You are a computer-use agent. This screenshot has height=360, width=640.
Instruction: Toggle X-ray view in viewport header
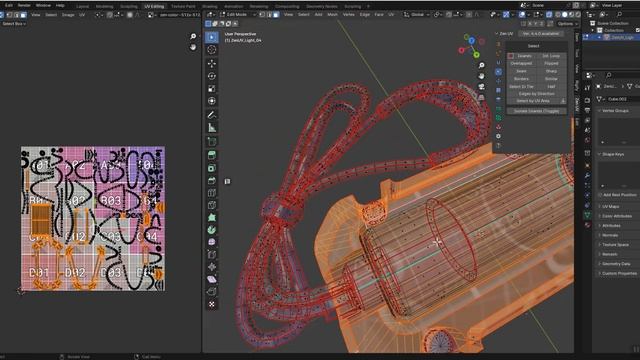pos(549,15)
